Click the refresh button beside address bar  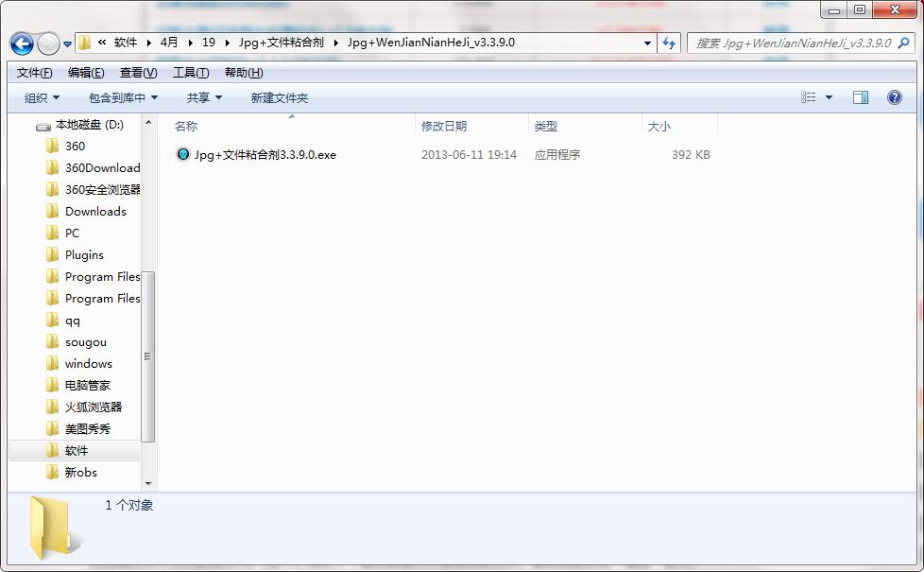point(669,43)
